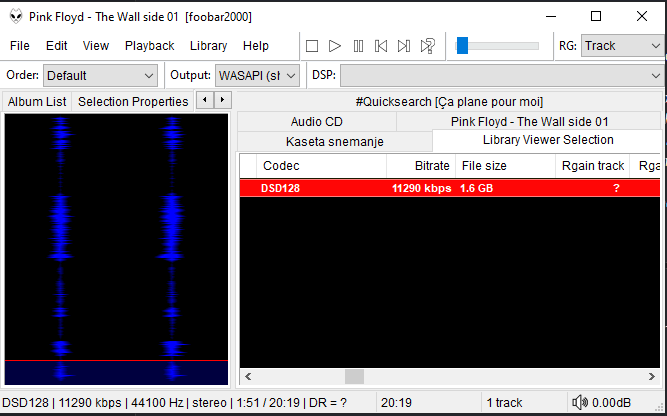This screenshot has width=667, height=416.
Task: Select the Library Viewer Selection tab
Action: point(548,140)
